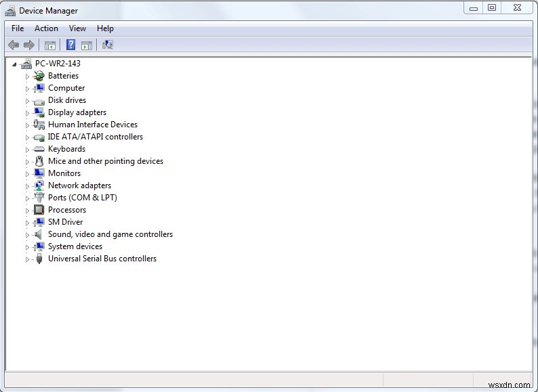The image size is (538, 392).
Task: Click Scan for hardware changes icon
Action: [108, 45]
